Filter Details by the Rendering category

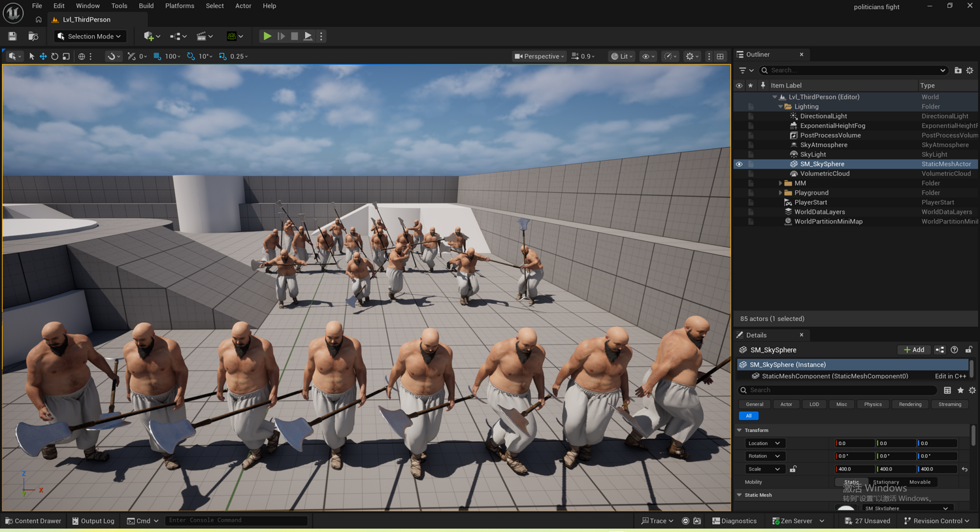tap(910, 405)
